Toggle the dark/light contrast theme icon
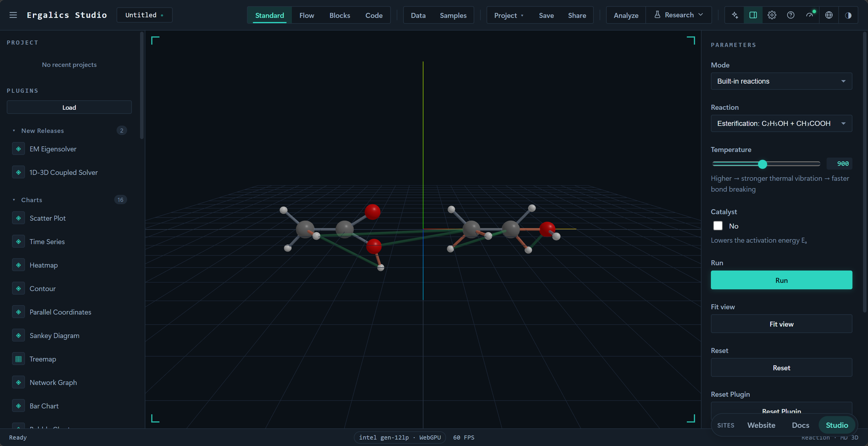The width and height of the screenshot is (868, 446). (848, 15)
